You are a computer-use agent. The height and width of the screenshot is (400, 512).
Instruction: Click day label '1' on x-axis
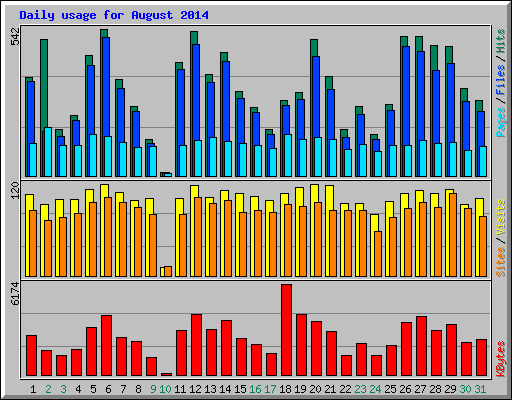coord(33,389)
